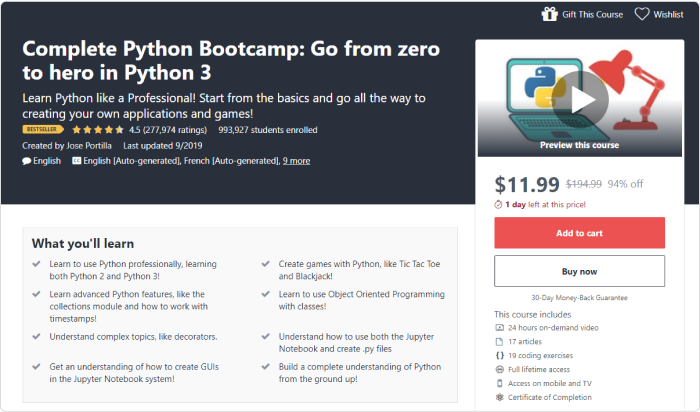Click the speech bubble language icon

tap(26, 161)
